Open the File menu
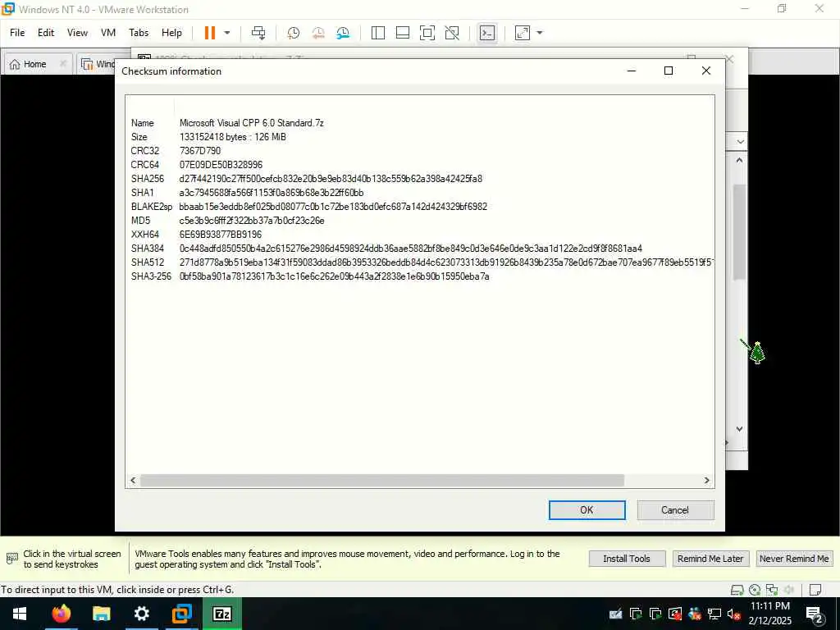Screen dimensions: 840x630 pyautogui.click(x=17, y=33)
